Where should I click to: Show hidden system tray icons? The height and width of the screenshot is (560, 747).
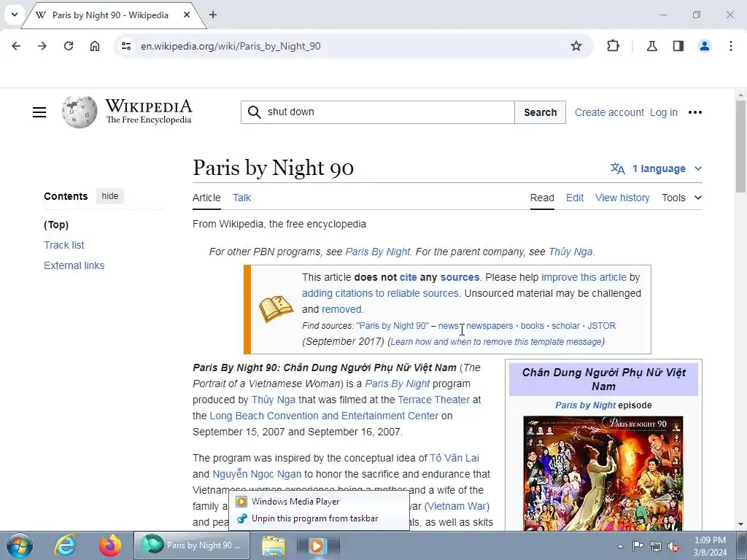[620, 546]
